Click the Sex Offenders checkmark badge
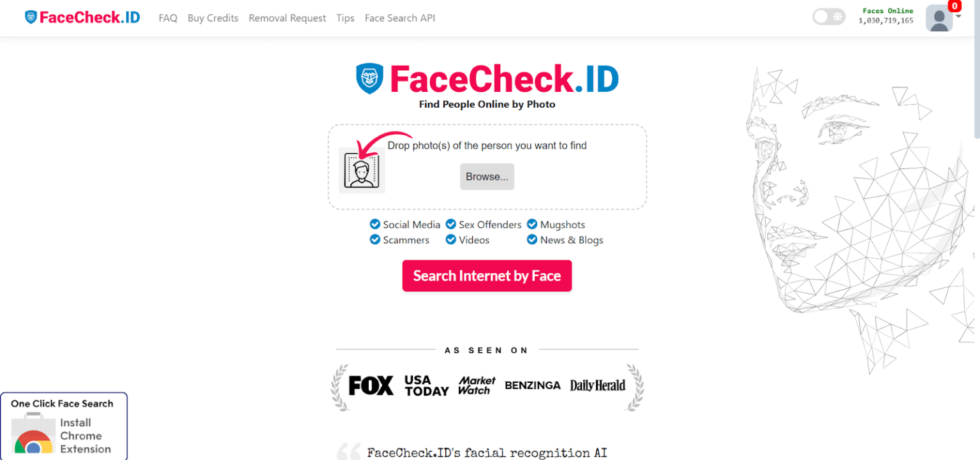This screenshot has height=460, width=980. point(450,225)
